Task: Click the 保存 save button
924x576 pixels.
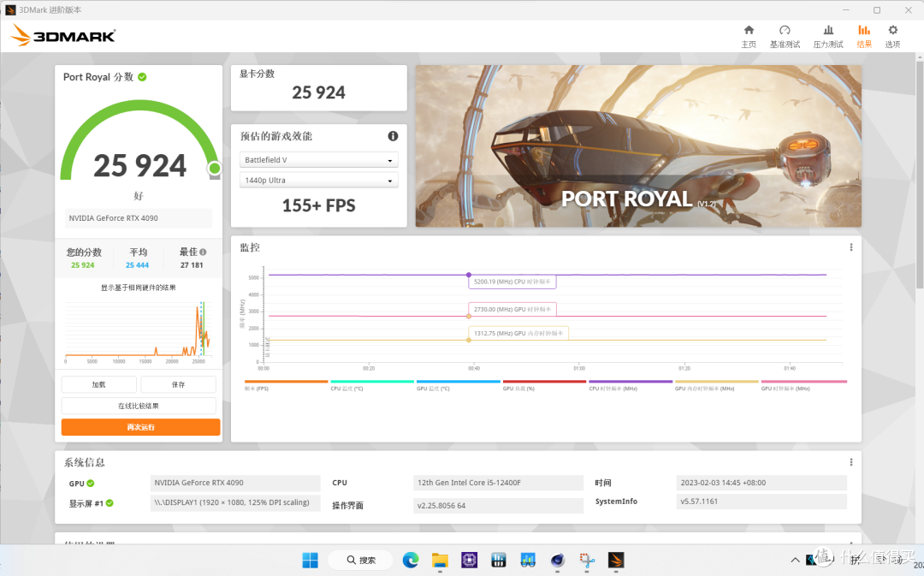Action: pos(179,384)
